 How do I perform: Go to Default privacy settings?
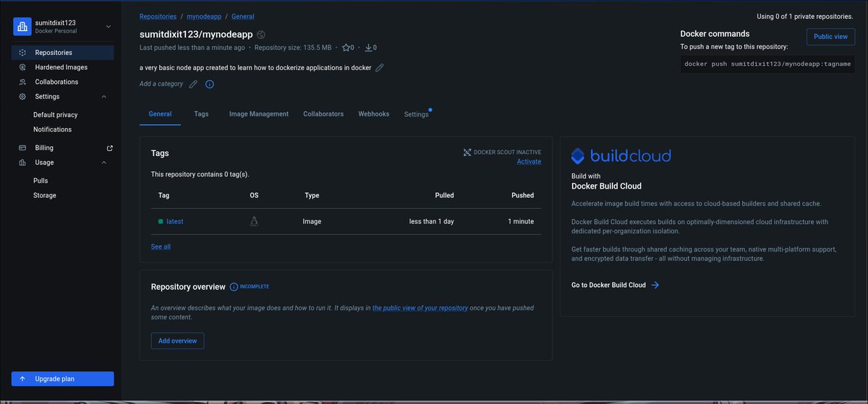point(55,115)
